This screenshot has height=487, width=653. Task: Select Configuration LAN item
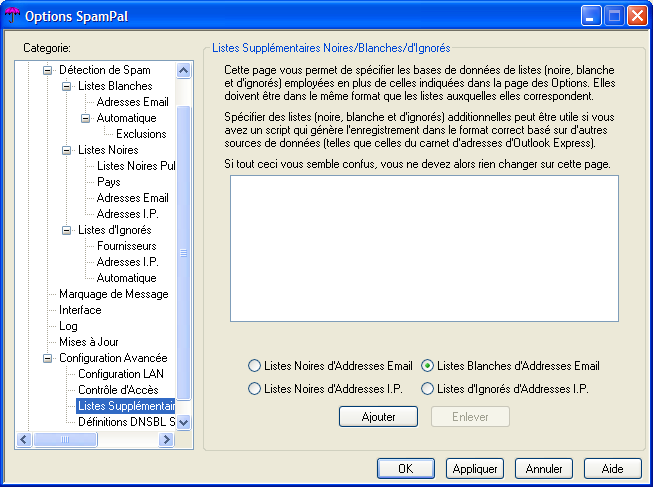121,374
